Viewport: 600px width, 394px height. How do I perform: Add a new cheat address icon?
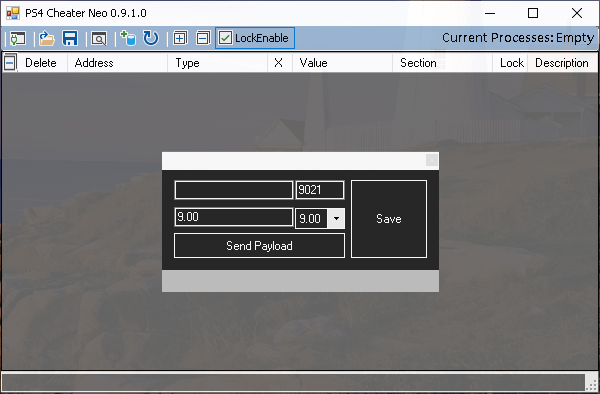pos(128,38)
